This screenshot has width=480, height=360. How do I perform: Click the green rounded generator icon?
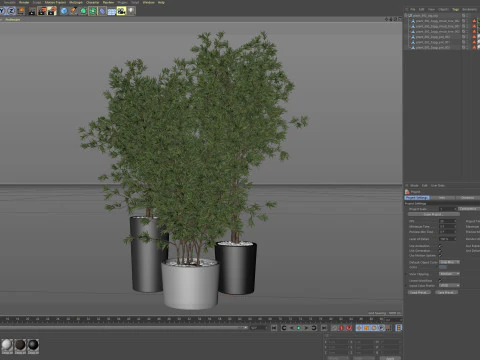(83, 11)
